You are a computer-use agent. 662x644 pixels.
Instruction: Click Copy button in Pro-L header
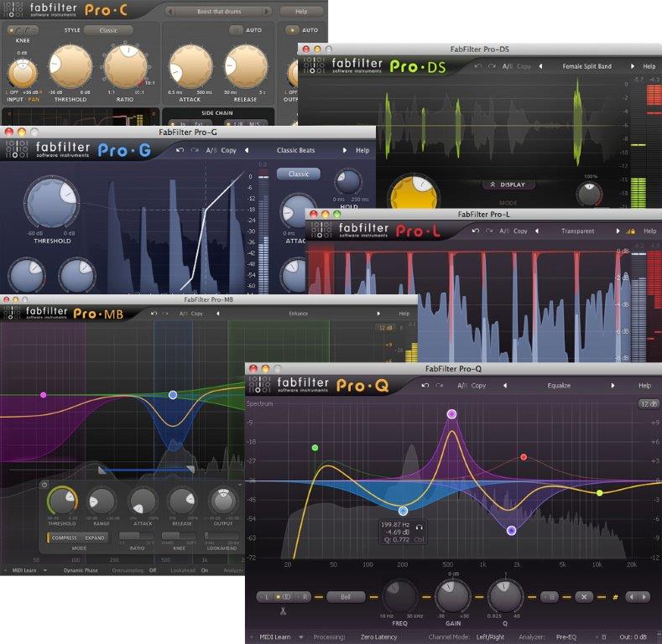(x=520, y=231)
